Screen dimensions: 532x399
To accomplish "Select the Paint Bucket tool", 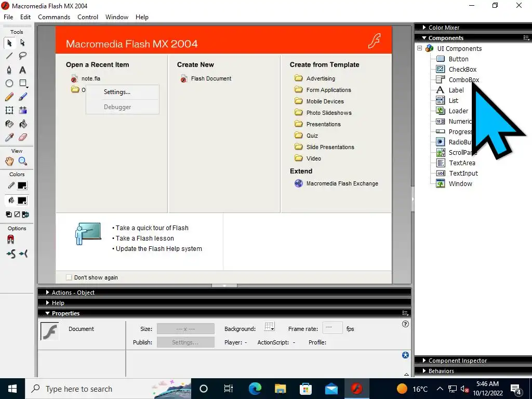I will [23, 124].
